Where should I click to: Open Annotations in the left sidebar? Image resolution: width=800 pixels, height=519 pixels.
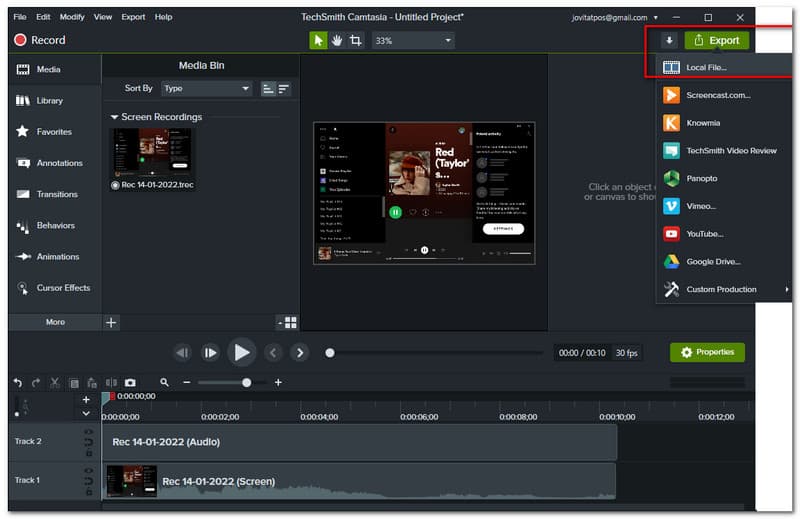(55, 163)
